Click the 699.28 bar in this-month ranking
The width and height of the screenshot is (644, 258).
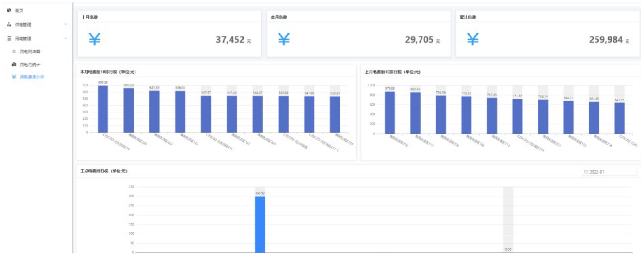[x=103, y=109]
